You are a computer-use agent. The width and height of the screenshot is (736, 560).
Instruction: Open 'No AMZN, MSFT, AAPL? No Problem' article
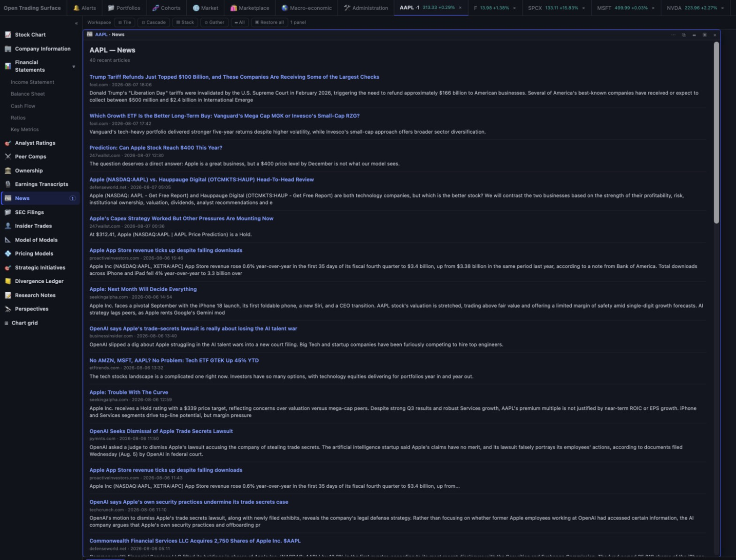pos(174,361)
